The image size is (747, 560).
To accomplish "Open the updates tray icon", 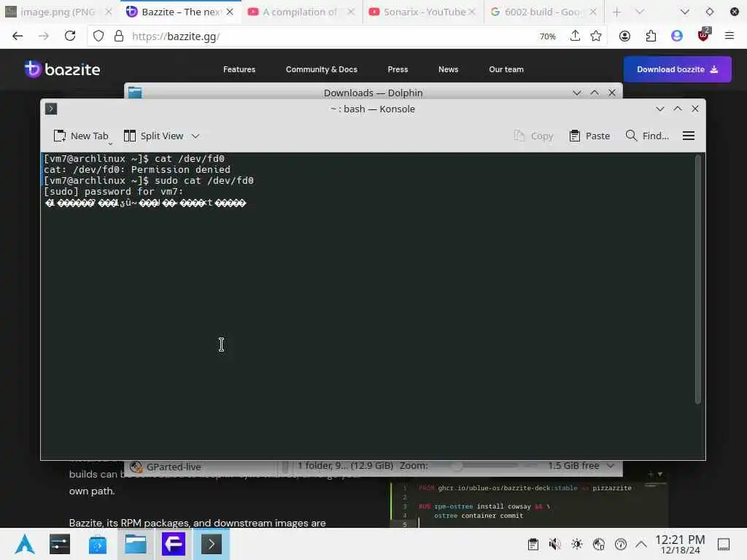I will coord(620,544).
